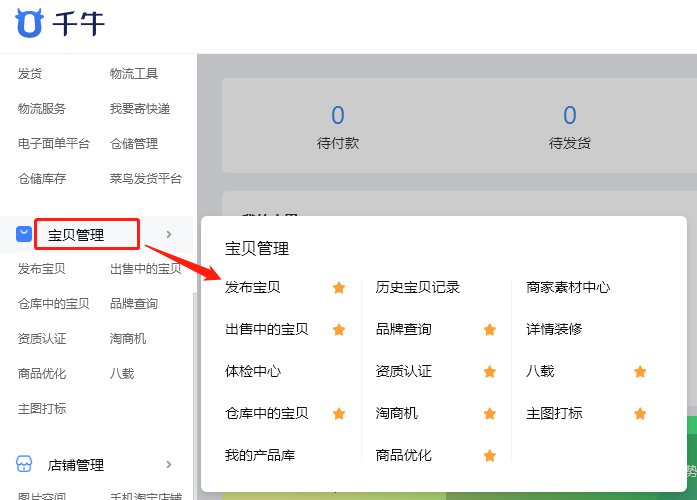Open 我的产品库 in the popup menu
The image size is (697, 500).
tap(260, 455)
